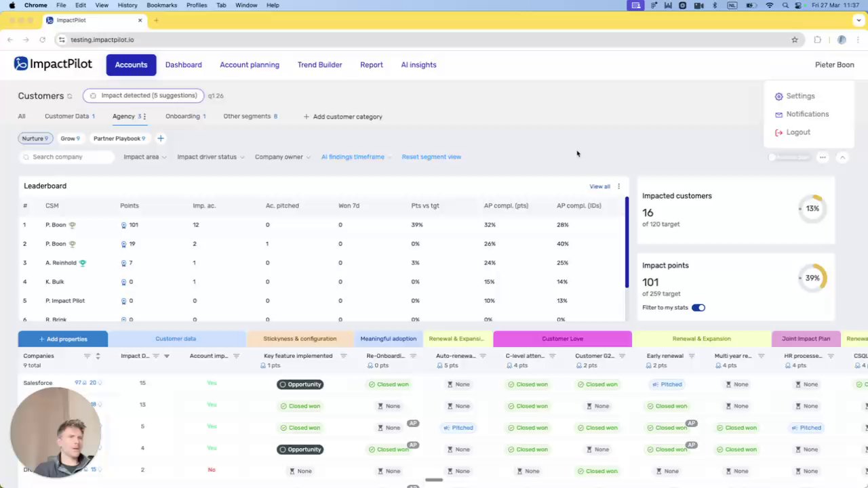Screen dimensions: 868x488
Task: Click in the Search company field
Action: pyautogui.click(x=66, y=157)
